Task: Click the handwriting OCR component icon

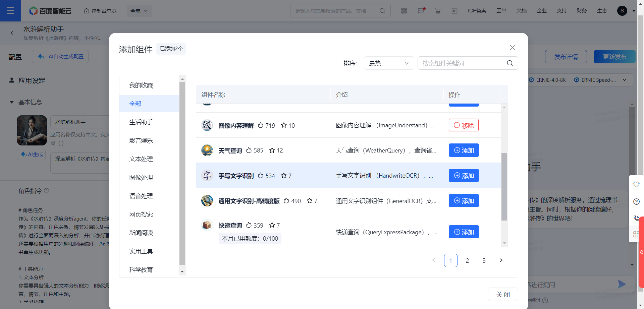Action: (x=207, y=175)
